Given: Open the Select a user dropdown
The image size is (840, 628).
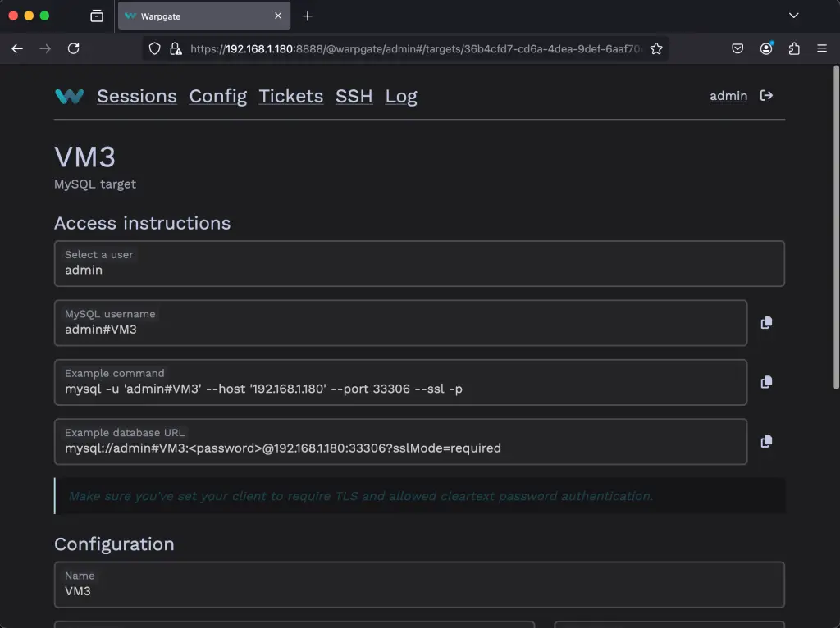Looking at the screenshot, I should pos(419,263).
